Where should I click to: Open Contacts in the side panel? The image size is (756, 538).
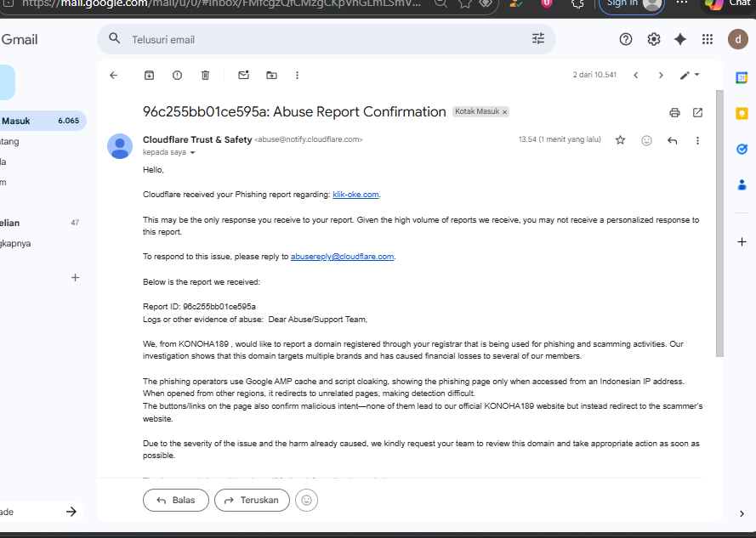point(742,184)
